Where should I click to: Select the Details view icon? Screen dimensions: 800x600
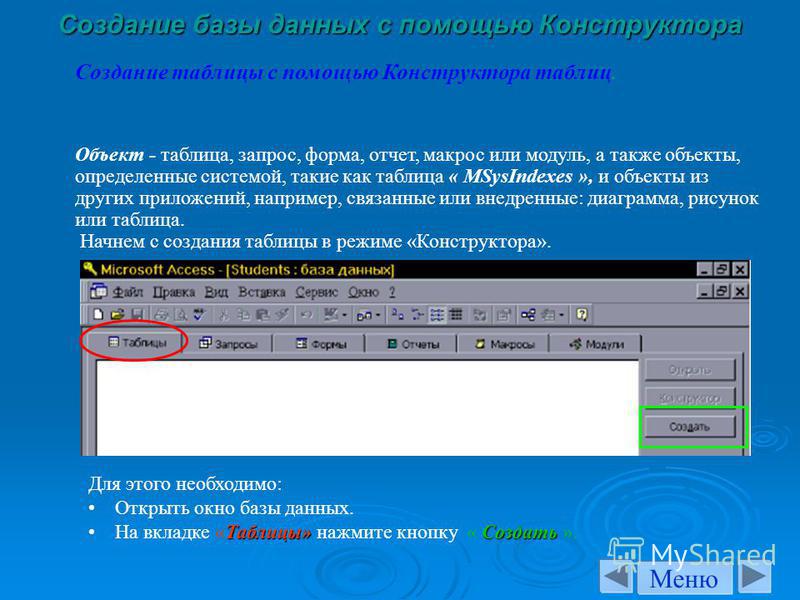click(x=456, y=315)
